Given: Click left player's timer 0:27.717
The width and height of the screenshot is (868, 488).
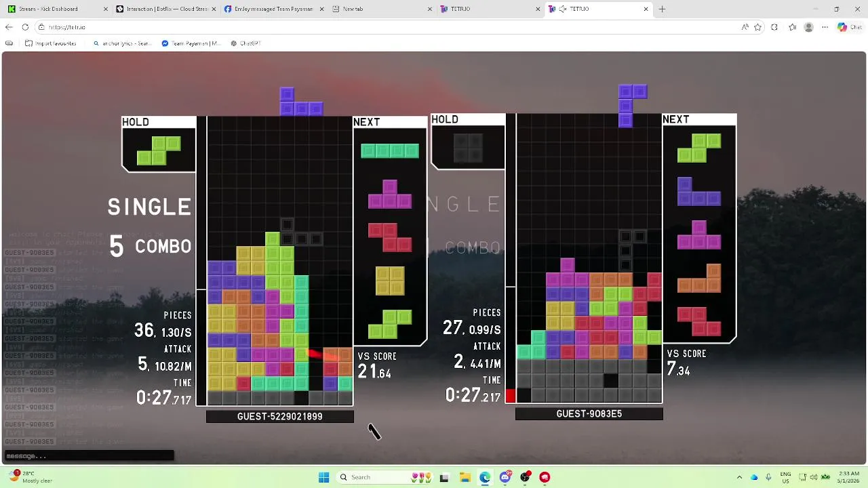Looking at the screenshot, I should point(164,398).
